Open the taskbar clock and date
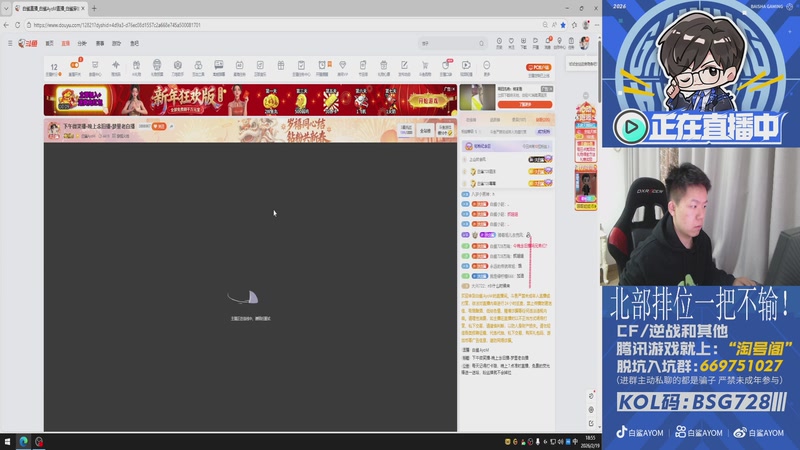The image size is (800, 450). point(591,441)
